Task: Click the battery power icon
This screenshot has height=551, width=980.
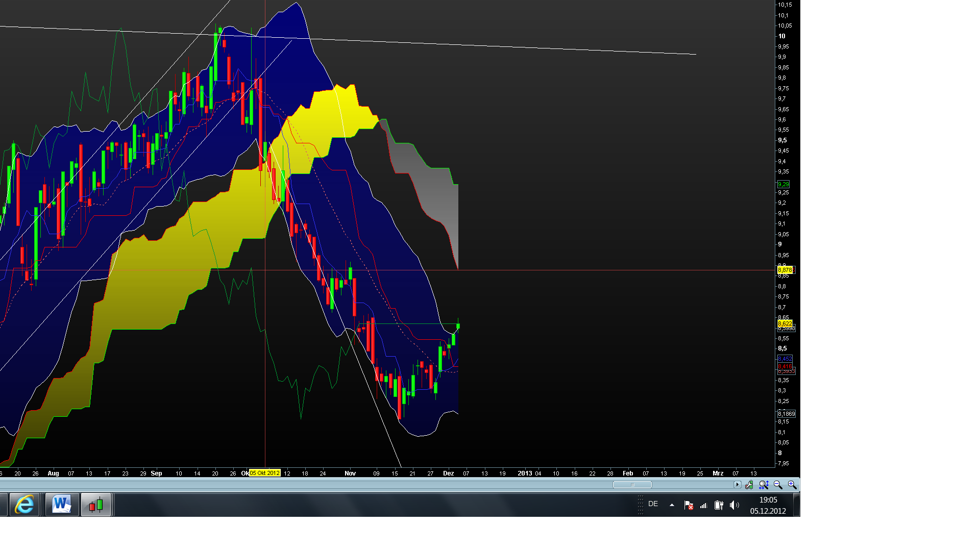Action: tap(719, 505)
